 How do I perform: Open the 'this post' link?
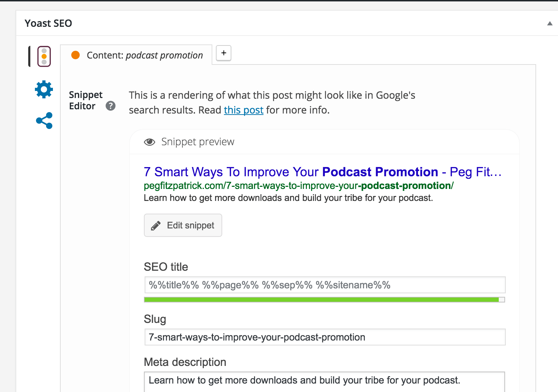pyautogui.click(x=243, y=110)
